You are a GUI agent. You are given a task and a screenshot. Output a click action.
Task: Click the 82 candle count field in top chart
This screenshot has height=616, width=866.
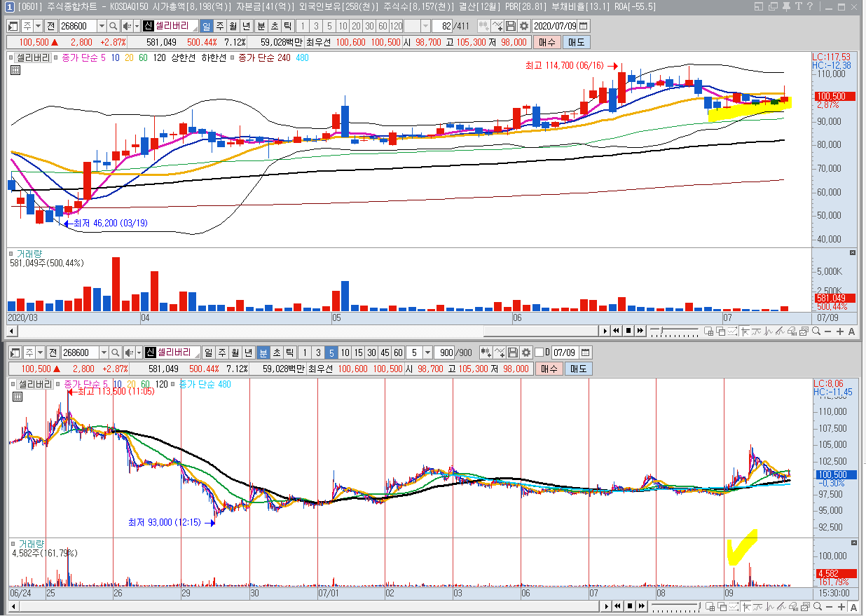(442, 26)
